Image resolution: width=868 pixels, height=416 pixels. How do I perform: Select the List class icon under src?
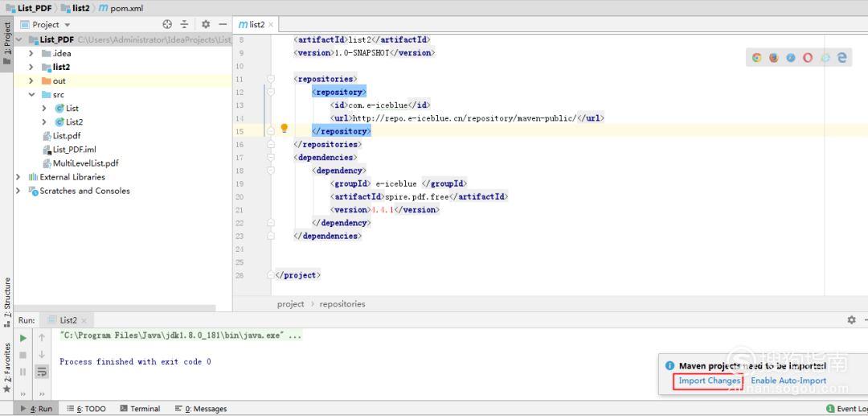(59, 109)
